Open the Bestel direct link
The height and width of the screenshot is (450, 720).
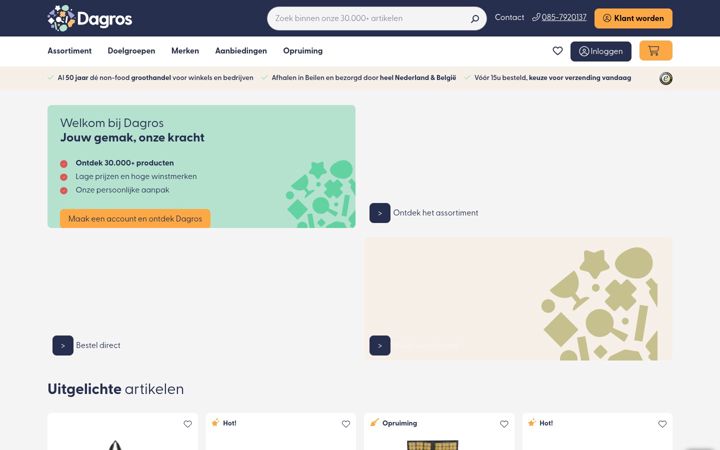[98, 345]
